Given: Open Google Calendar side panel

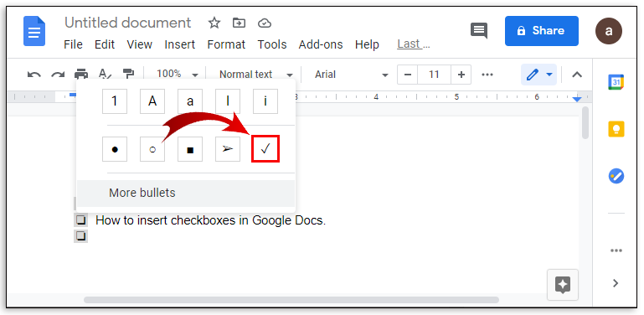Looking at the screenshot, I should [616, 82].
